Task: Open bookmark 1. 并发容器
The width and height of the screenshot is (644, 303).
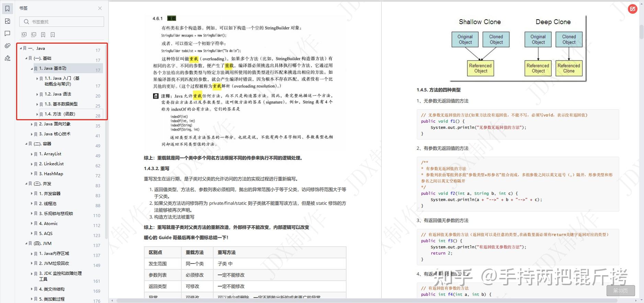Action: [50, 194]
